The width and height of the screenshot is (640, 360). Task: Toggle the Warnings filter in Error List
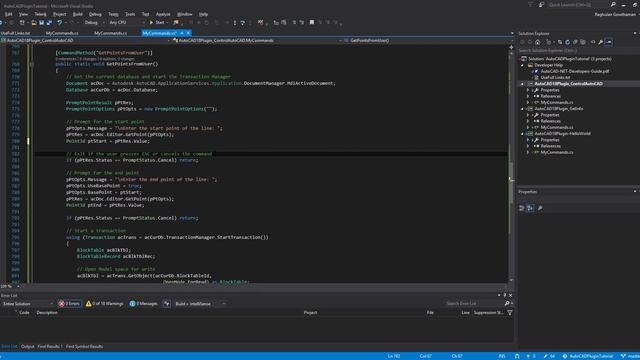104,304
